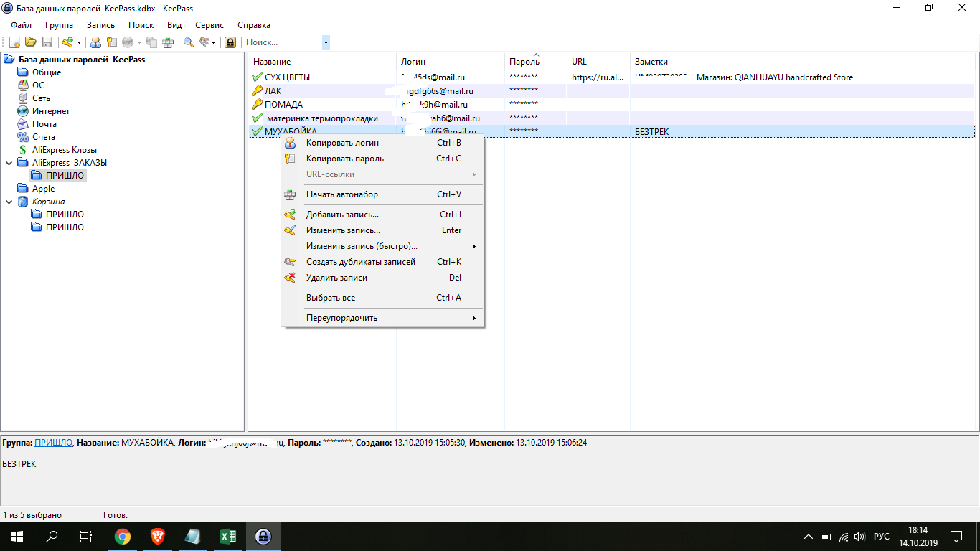Viewport: 980px width, 551px height.
Task: Expand the Show Entries toolbar dropdown arrow
Action: [x=214, y=42]
